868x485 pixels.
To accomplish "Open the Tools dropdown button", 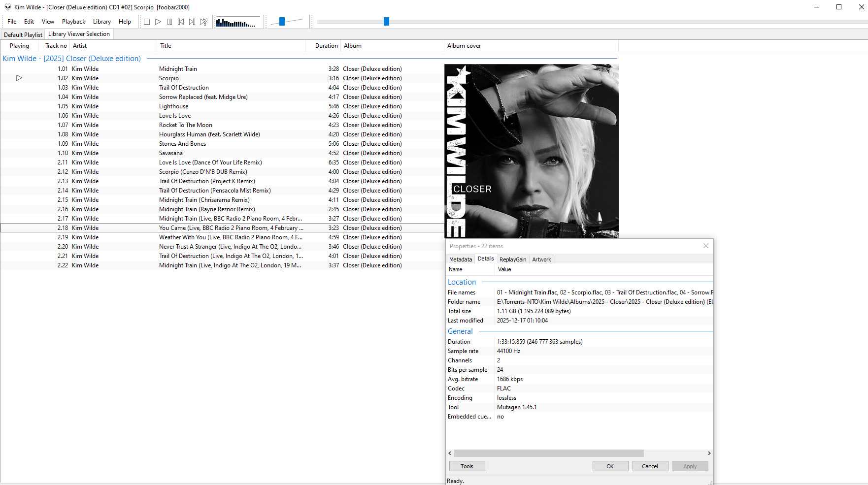I will coord(467,466).
